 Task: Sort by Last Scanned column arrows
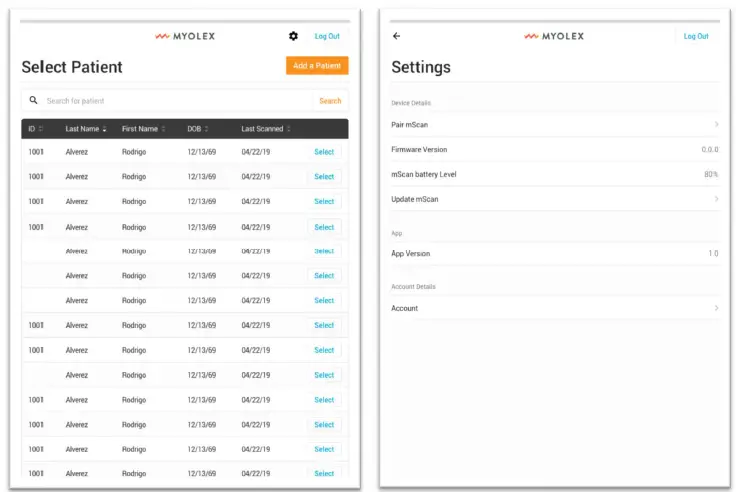(289, 129)
